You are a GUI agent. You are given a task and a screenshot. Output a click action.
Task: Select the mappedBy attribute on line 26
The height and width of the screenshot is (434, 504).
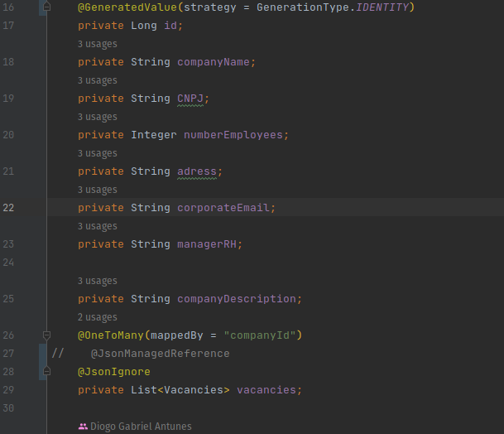tap(177, 335)
